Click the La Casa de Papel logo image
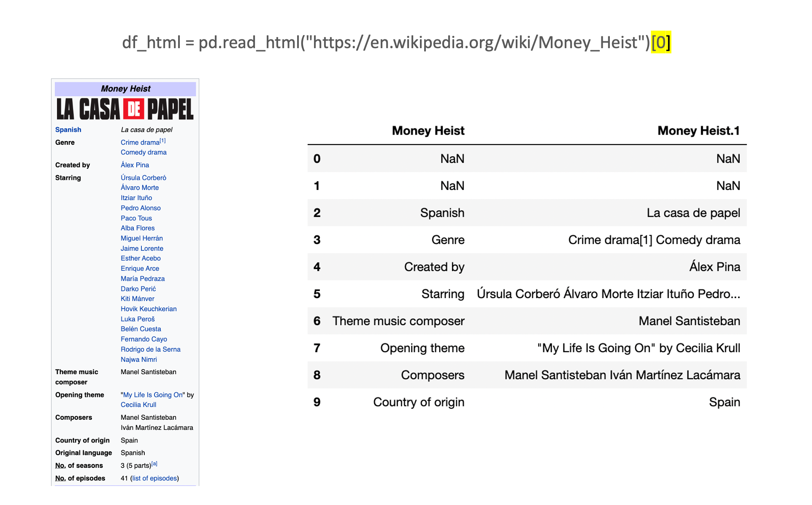Viewport: 812px width, 505px height. point(125,109)
